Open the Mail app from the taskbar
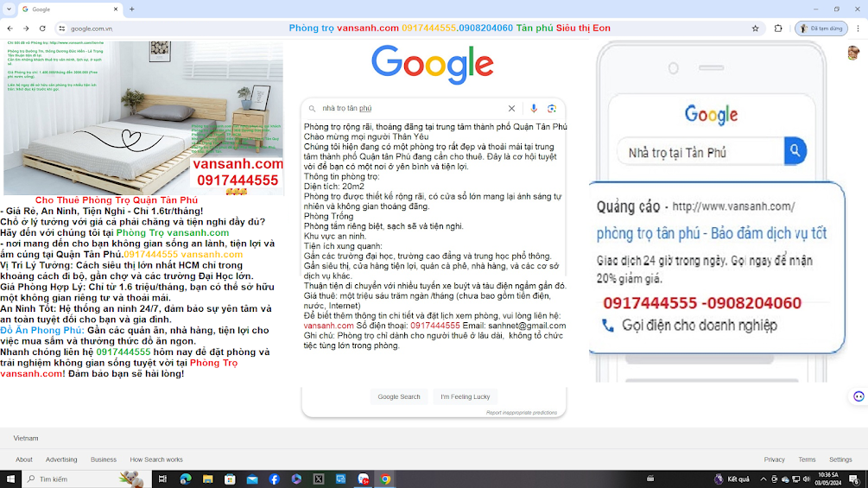Screen dimensions: 868x488 point(252,479)
